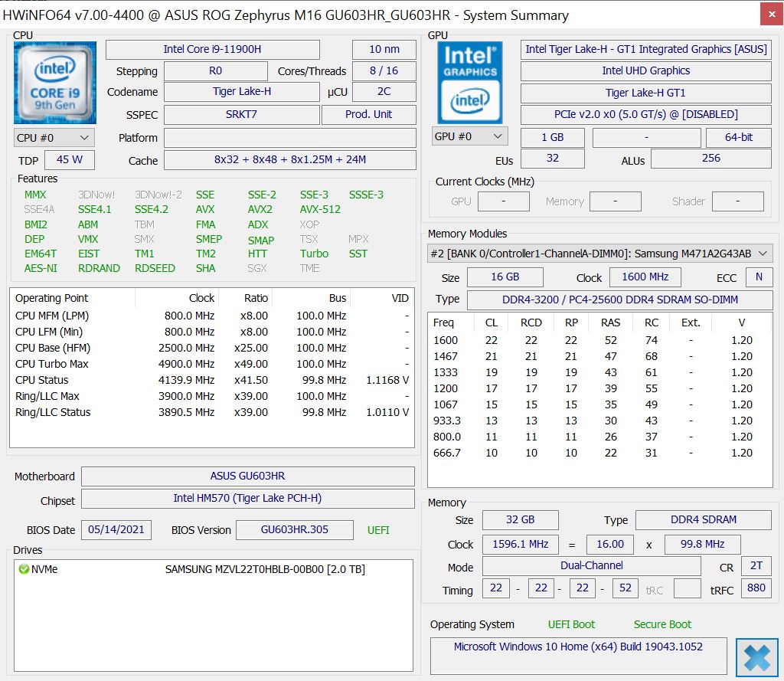Click the RDSEED feature label
784x681 pixels.
(155, 268)
